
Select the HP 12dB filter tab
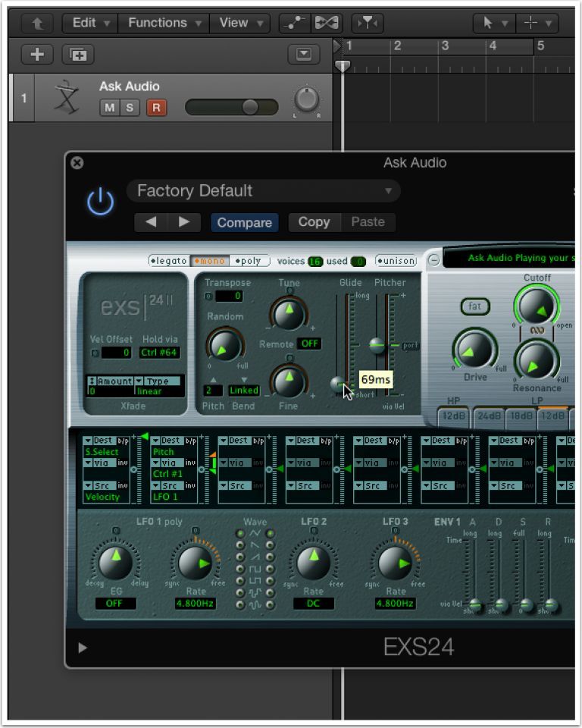pyautogui.click(x=453, y=416)
